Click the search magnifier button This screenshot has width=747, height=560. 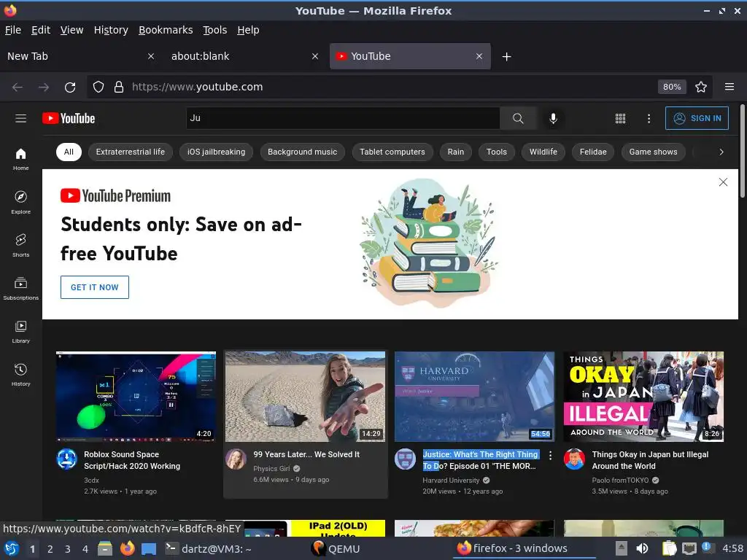[x=518, y=118]
